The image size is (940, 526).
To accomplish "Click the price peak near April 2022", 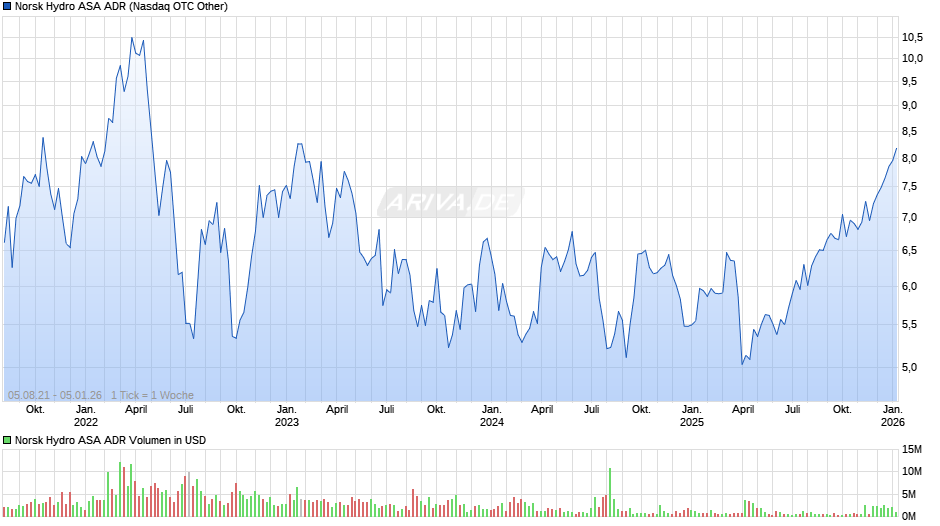I will coord(132,38).
